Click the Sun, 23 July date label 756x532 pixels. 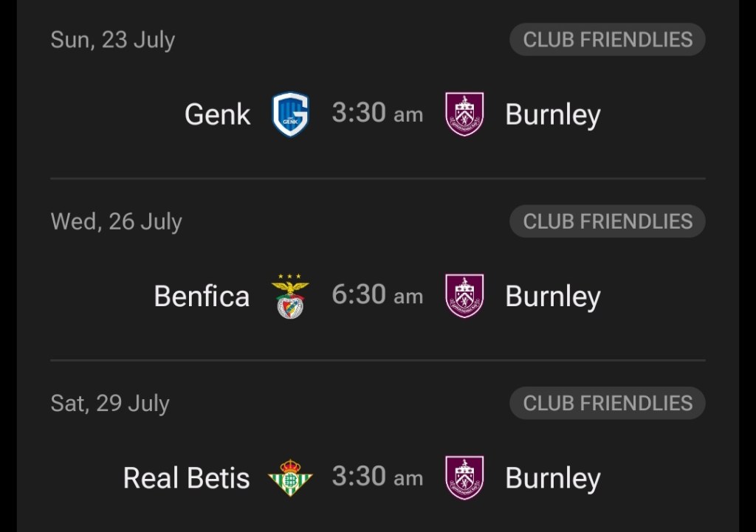tap(112, 40)
